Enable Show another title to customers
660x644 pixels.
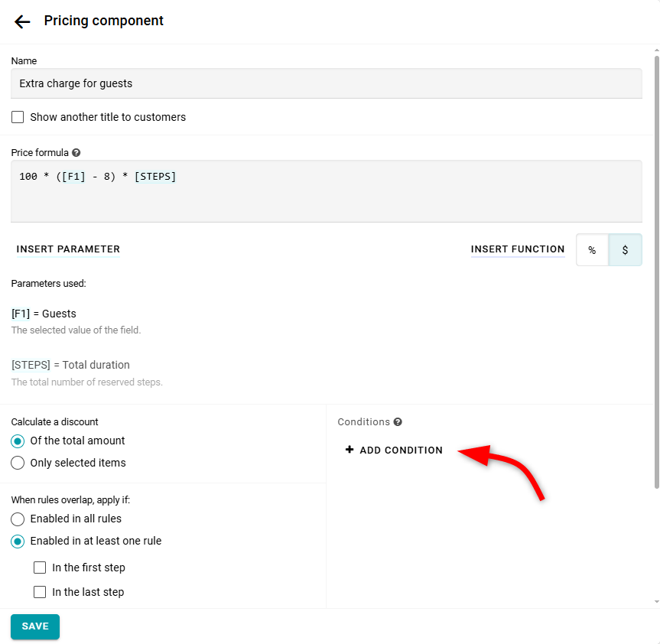click(x=18, y=117)
